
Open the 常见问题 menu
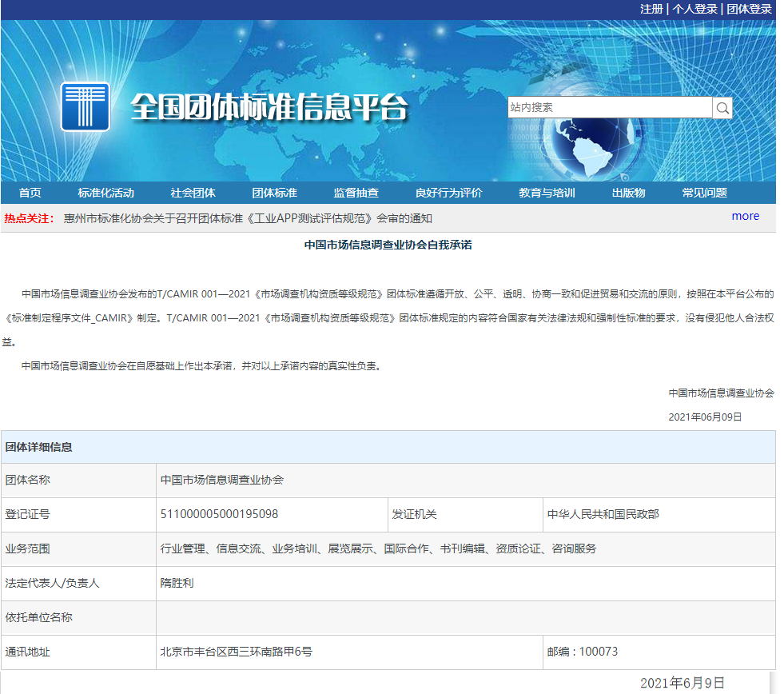pos(705,193)
